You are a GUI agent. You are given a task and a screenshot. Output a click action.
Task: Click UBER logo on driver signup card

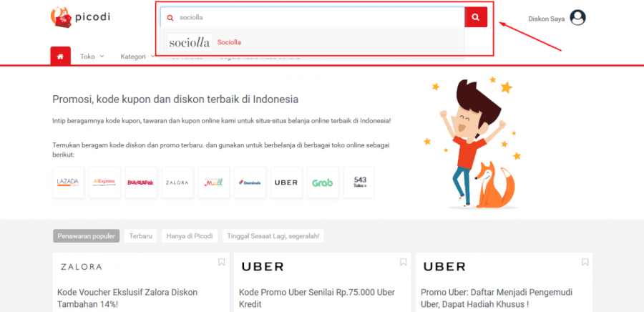pyautogui.click(x=444, y=267)
